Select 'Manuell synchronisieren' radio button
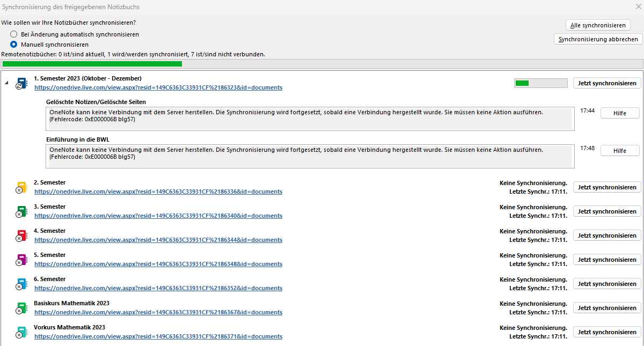 click(13, 45)
